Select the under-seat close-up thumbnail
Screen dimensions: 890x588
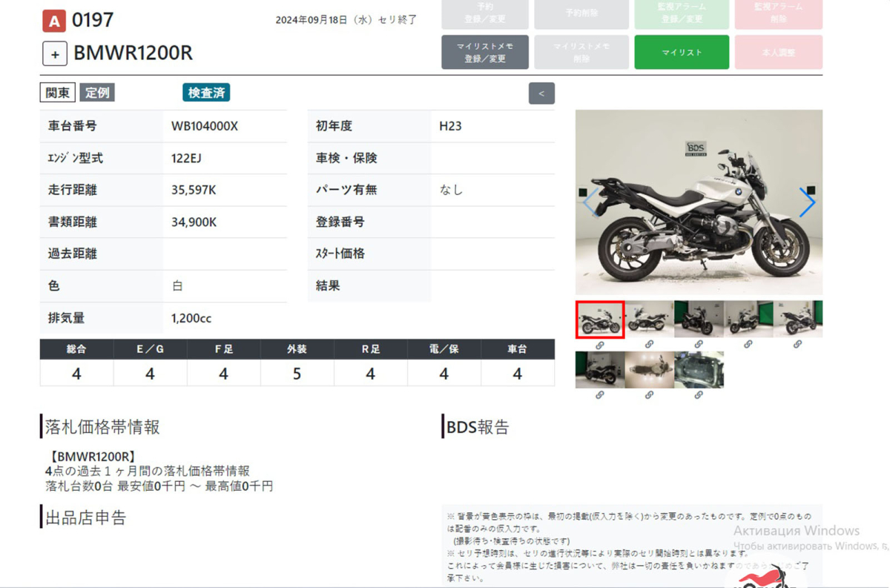pyautogui.click(x=699, y=370)
